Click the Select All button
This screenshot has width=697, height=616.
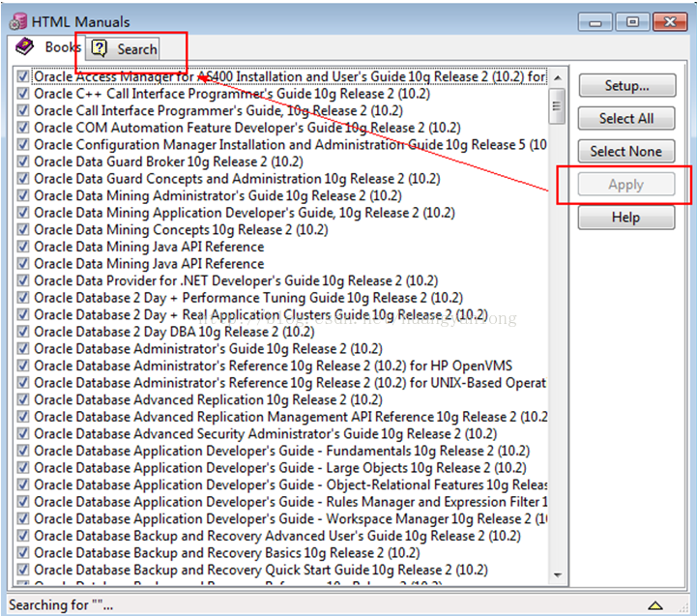click(x=626, y=118)
